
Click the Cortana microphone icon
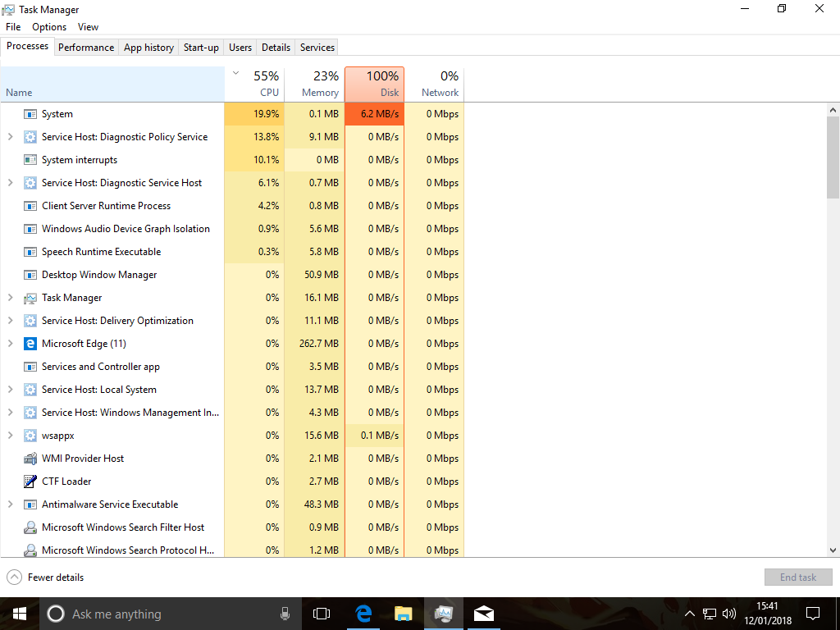pyautogui.click(x=285, y=614)
